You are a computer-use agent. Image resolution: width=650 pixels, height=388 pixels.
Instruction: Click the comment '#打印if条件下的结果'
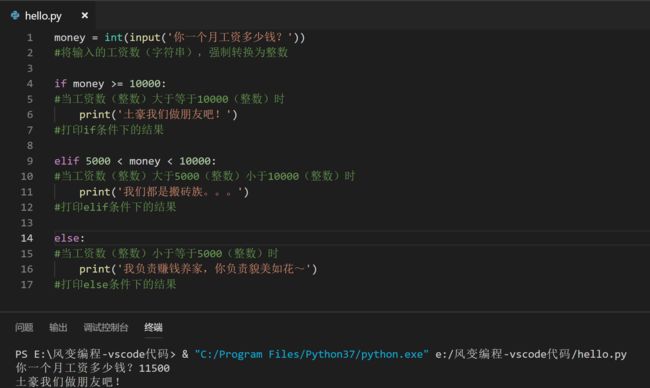[109, 130]
